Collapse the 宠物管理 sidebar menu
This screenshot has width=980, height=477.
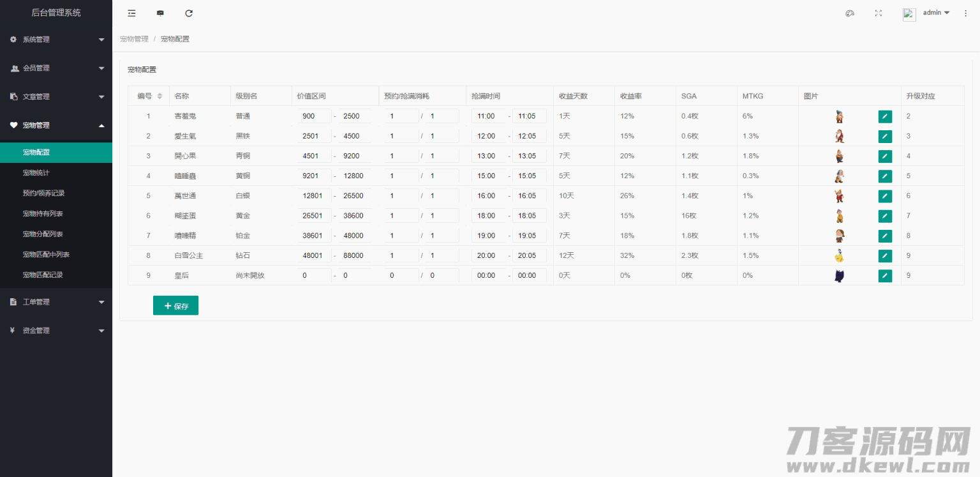(x=56, y=126)
